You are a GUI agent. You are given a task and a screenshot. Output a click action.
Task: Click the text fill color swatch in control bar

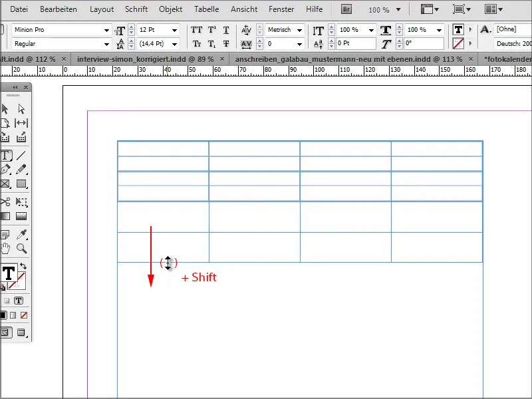[x=458, y=30]
